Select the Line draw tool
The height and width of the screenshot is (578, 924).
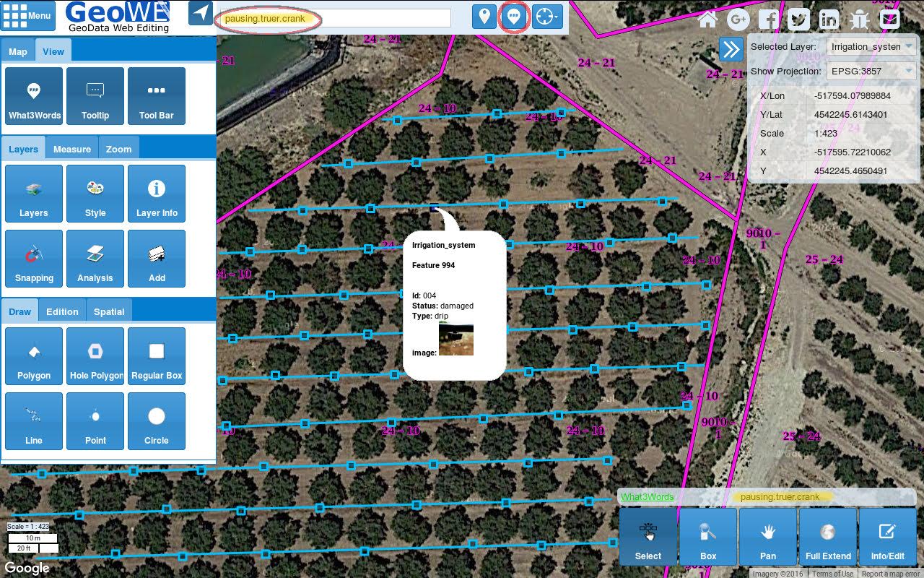pyautogui.click(x=34, y=421)
